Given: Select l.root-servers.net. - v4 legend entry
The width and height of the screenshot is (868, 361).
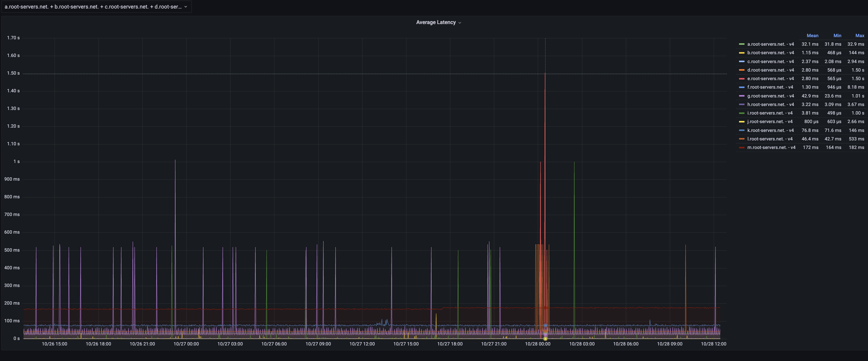Looking at the screenshot, I should pos(770,139).
